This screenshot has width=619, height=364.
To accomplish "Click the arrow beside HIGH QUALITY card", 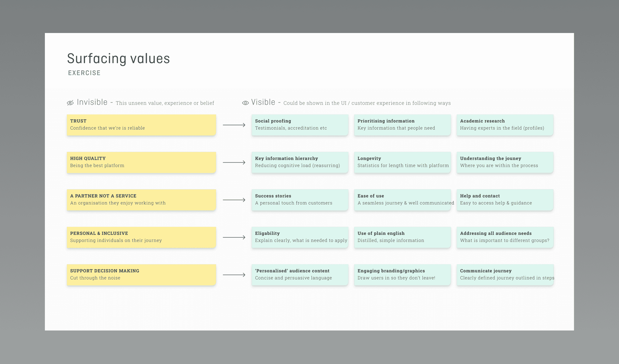I will [234, 162].
